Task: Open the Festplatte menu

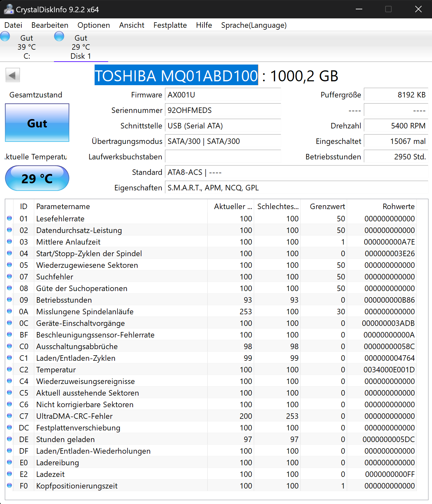Action: pos(170,25)
